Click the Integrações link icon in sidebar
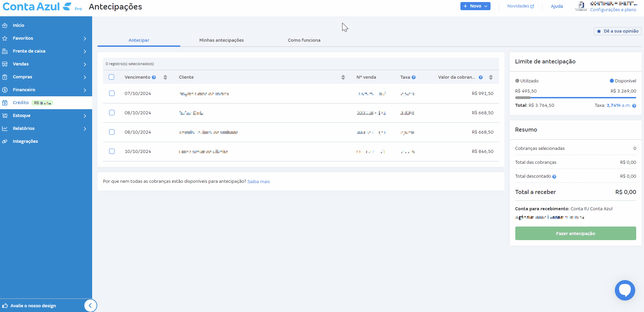The image size is (644, 312). [5, 141]
